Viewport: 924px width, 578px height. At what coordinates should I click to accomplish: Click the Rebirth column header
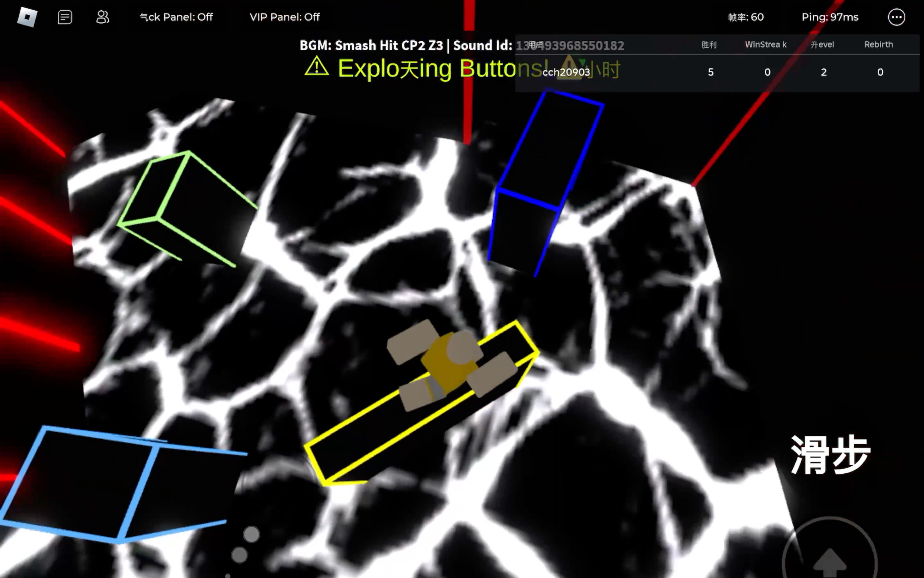point(878,45)
